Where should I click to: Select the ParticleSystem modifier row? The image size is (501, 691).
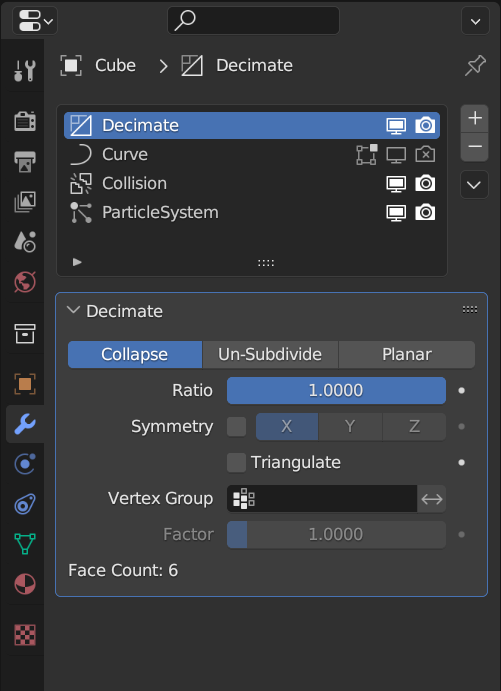tap(252, 212)
